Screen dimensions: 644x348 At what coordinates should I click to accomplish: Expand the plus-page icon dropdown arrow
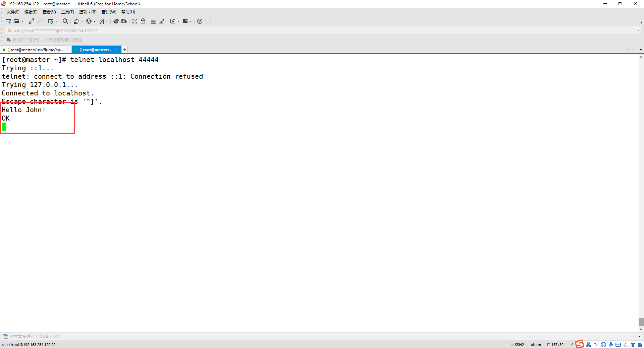[178, 21]
